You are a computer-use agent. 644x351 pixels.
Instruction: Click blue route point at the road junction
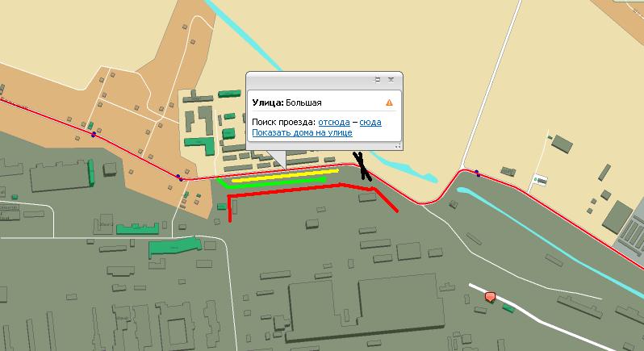[178, 176]
